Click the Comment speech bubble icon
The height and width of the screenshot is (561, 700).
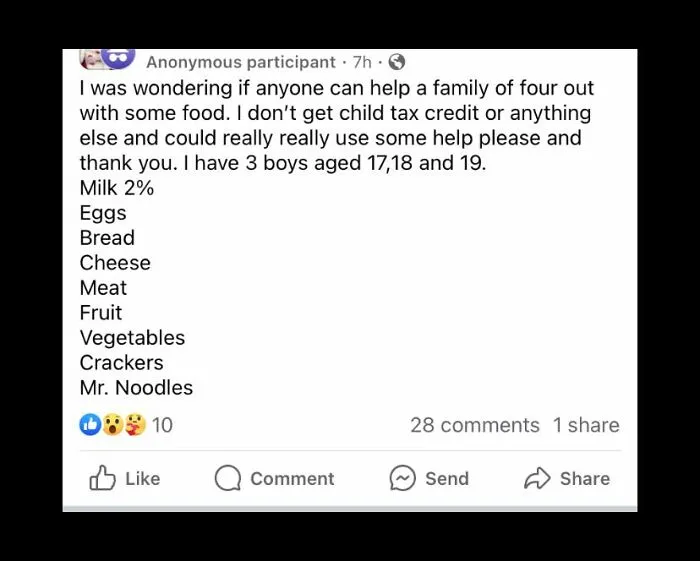[228, 478]
